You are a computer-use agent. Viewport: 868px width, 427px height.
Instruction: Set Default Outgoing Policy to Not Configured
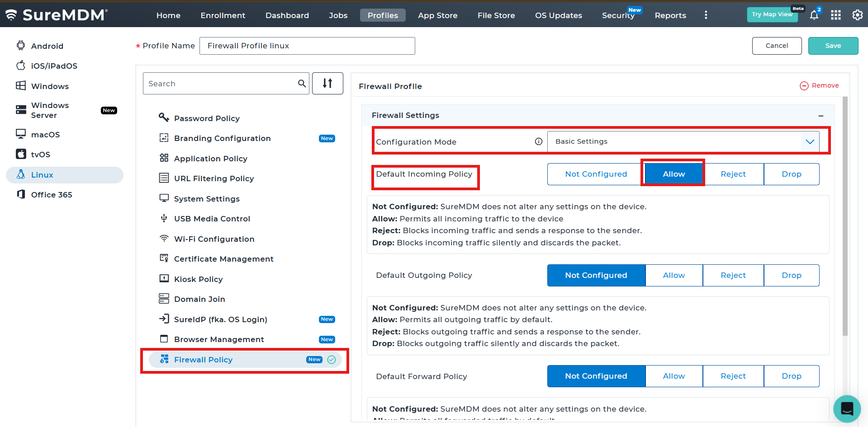point(596,275)
